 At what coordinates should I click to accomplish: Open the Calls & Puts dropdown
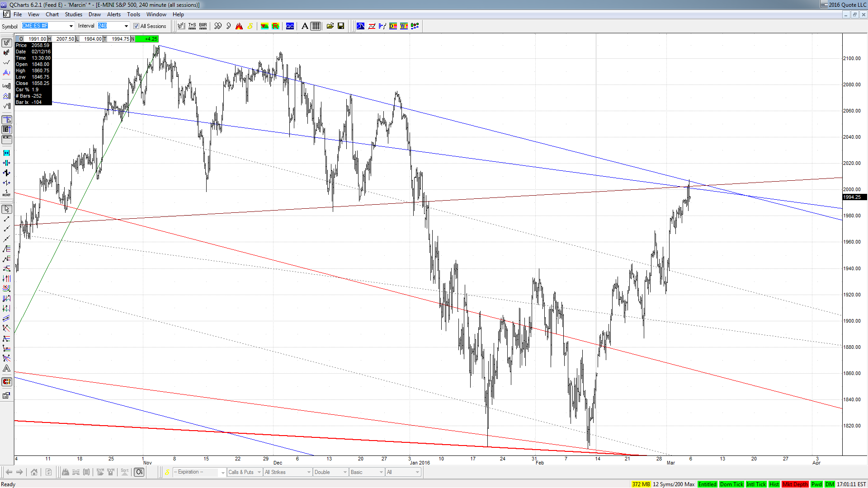click(x=245, y=472)
